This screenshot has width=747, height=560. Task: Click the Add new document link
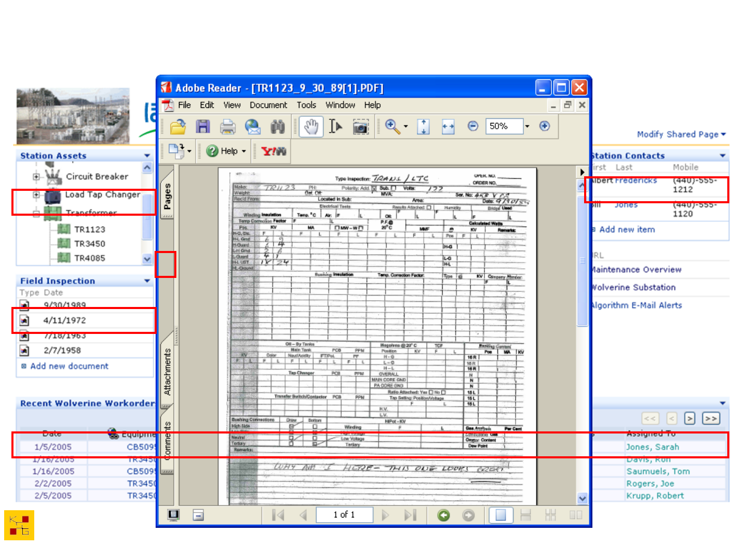point(69,366)
